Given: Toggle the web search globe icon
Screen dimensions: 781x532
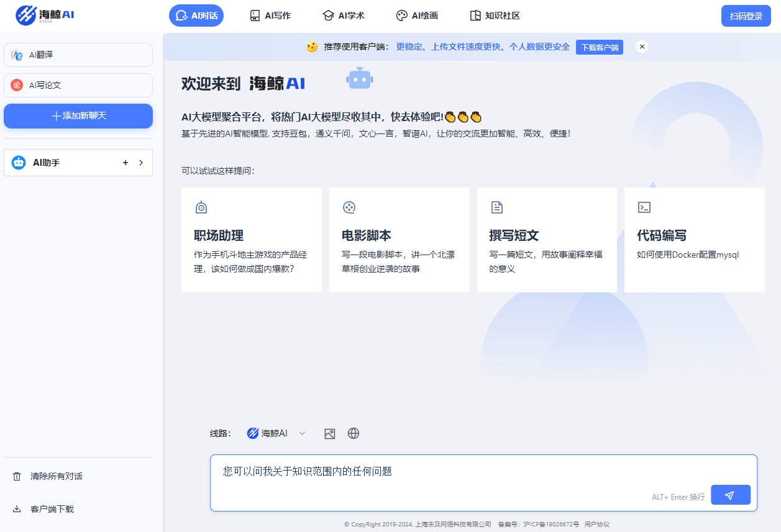Looking at the screenshot, I should coord(354,434).
